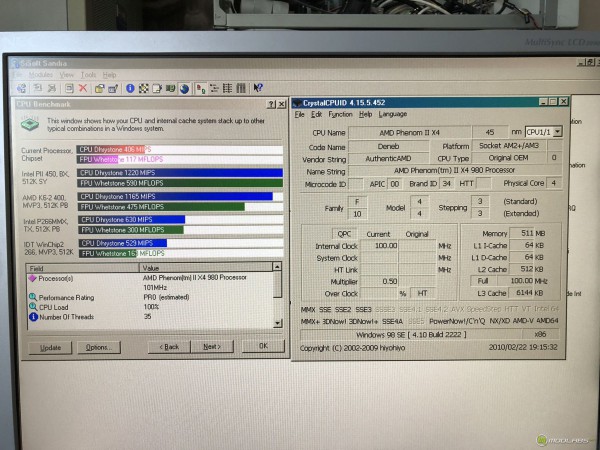This screenshot has width=600, height=450.
Task: Click the field list scrollbar down arrow
Action: (x=278, y=324)
